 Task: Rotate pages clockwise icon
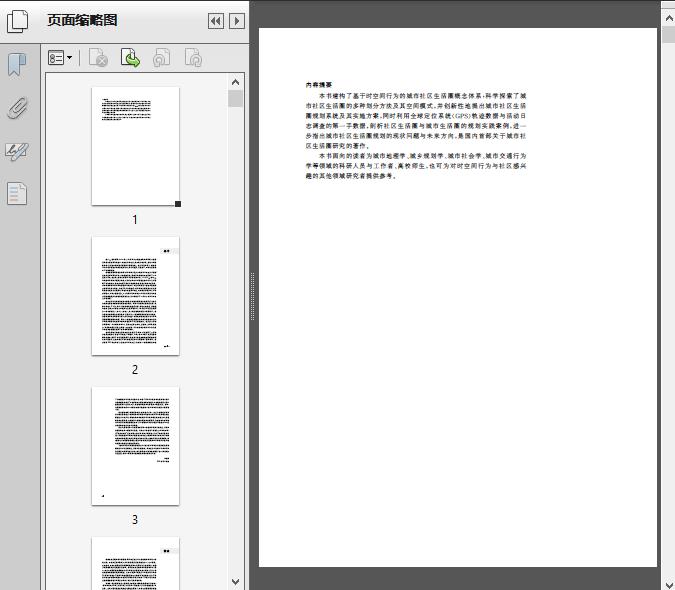pos(193,58)
